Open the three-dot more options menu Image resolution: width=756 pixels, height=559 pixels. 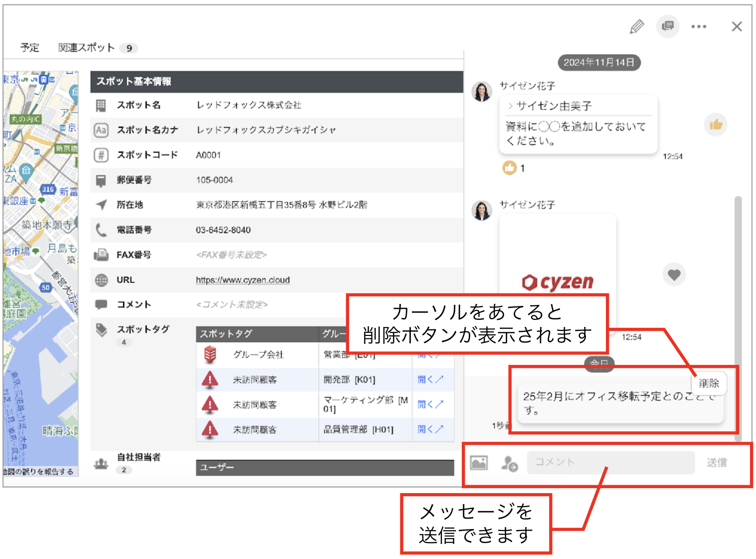pyautogui.click(x=699, y=26)
